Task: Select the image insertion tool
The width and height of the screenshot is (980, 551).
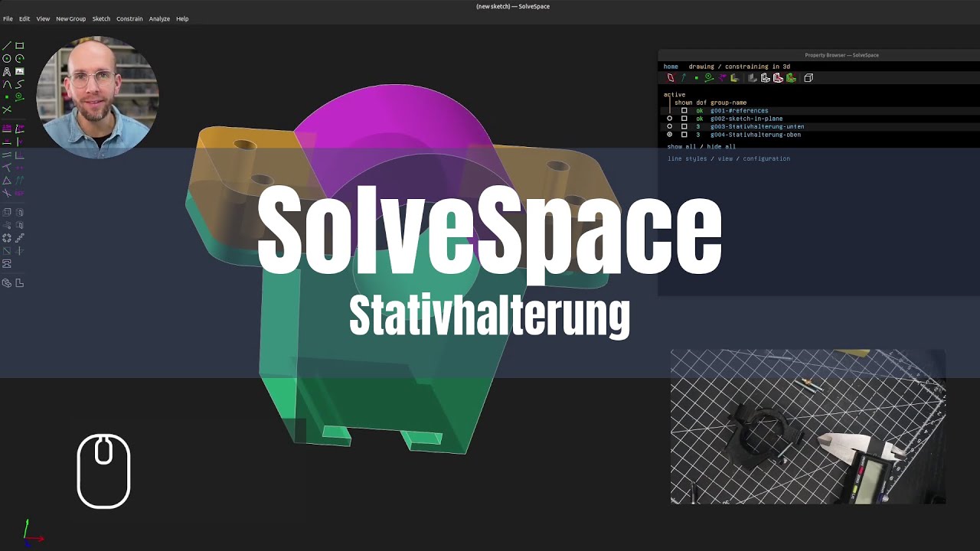Action: 20,71
